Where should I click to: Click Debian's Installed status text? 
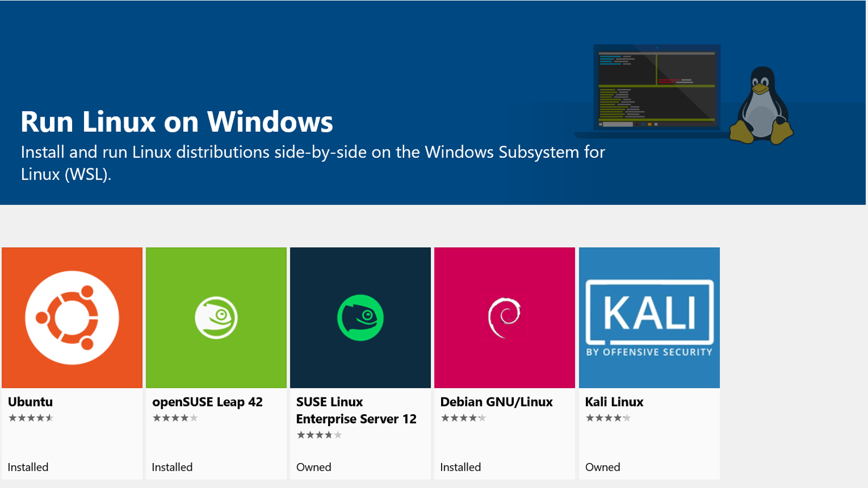click(461, 467)
